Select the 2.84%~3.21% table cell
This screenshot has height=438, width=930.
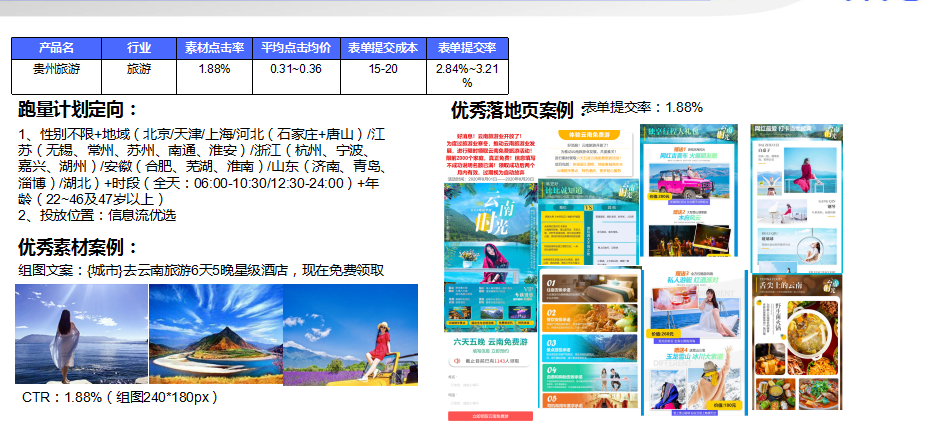(x=467, y=75)
